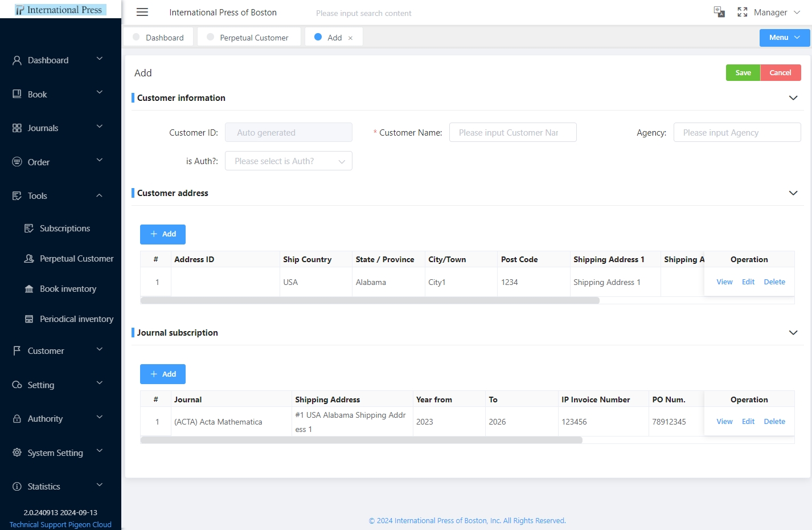Edit the Acta Mathematica subscription
812x530 pixels.
[x=748, y=422]
